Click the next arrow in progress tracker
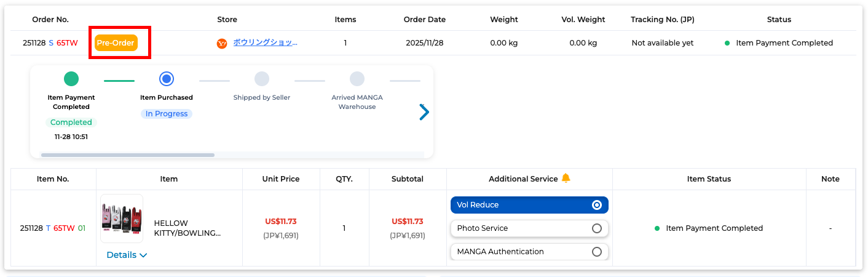The height and width of the screenshot is (277, 868). click(424, 112)
